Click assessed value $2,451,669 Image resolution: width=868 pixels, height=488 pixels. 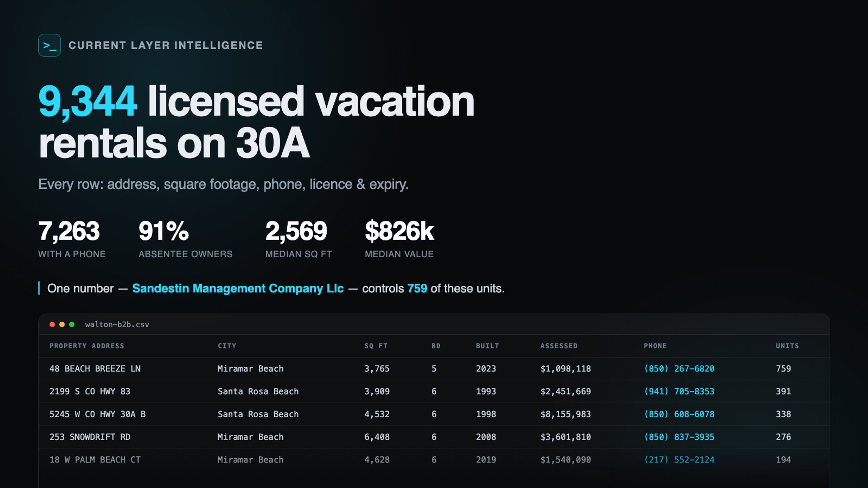[566, 391]
